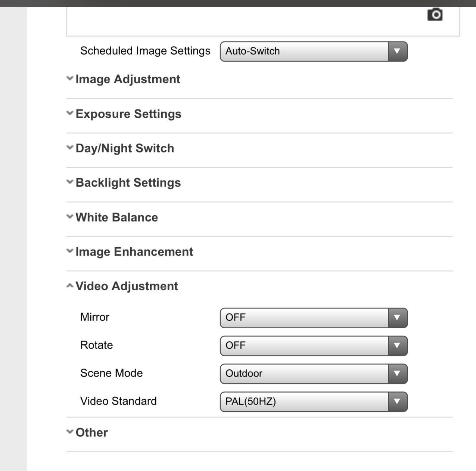This screenshot has height=471, width=476.
Task: Click the chevron beside Backlight Settings
Action: click(x=70, y=182)
